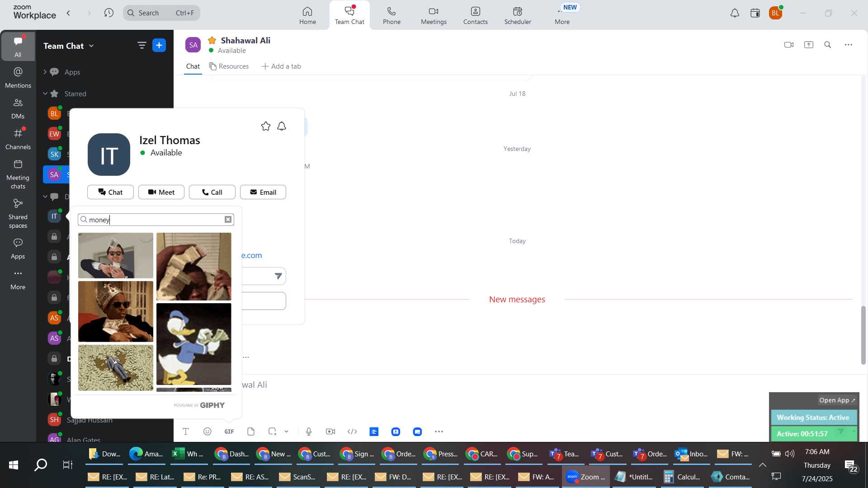
Task: Start a video call with Shahawal Ali
Action: point(789,45)
